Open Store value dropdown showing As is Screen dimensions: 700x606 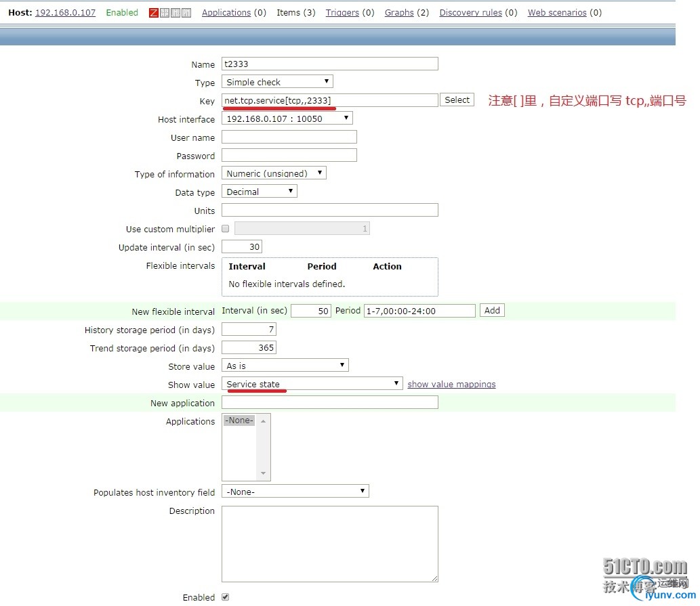tap(285, 366)
